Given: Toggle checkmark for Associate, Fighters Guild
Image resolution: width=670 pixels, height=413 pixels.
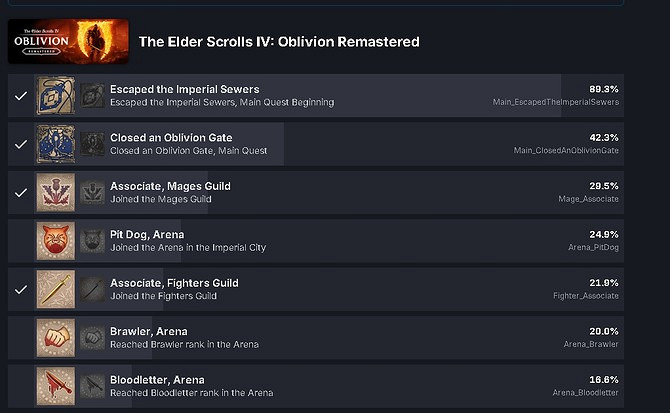Looking at the screenshot, I should click(21, 289).
